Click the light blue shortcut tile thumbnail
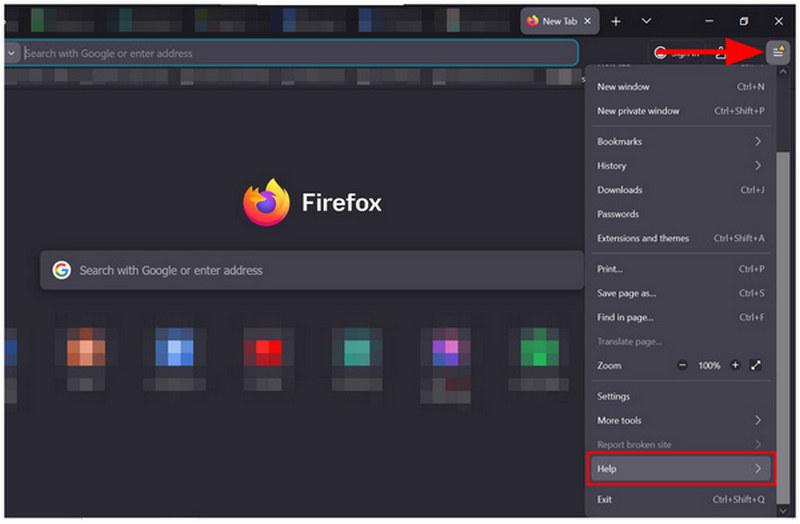The image size is (800, 524). 174,347
